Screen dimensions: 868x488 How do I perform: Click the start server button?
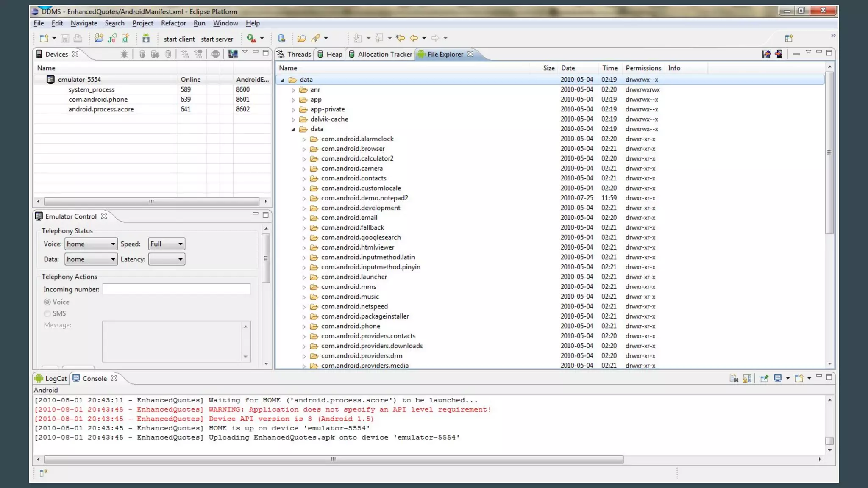(x=217, y=39)
